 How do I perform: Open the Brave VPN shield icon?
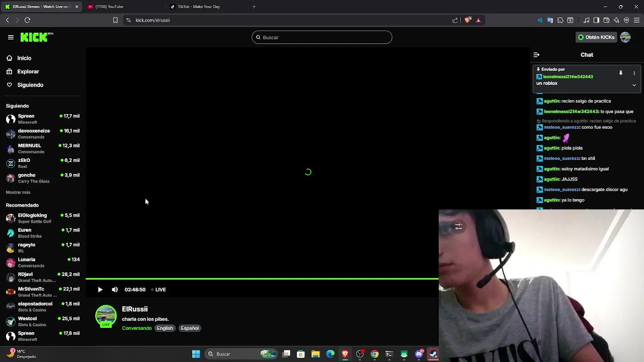click(x=626, y=20)
